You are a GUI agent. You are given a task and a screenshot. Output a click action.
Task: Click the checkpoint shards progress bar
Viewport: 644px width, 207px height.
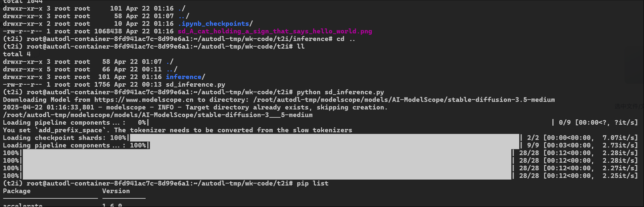pos(324,138)
